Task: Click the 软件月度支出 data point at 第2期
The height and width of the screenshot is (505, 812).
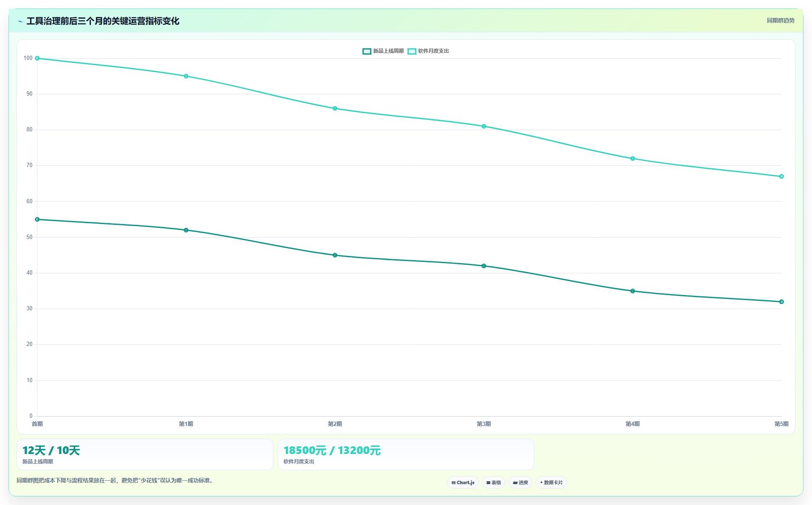Action: pos(335,108)
